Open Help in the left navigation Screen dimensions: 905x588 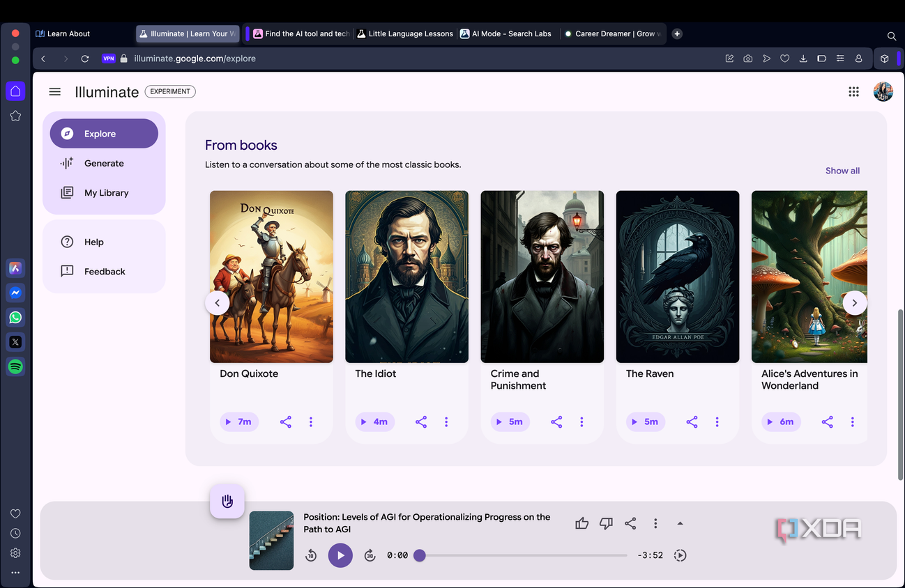104,242
